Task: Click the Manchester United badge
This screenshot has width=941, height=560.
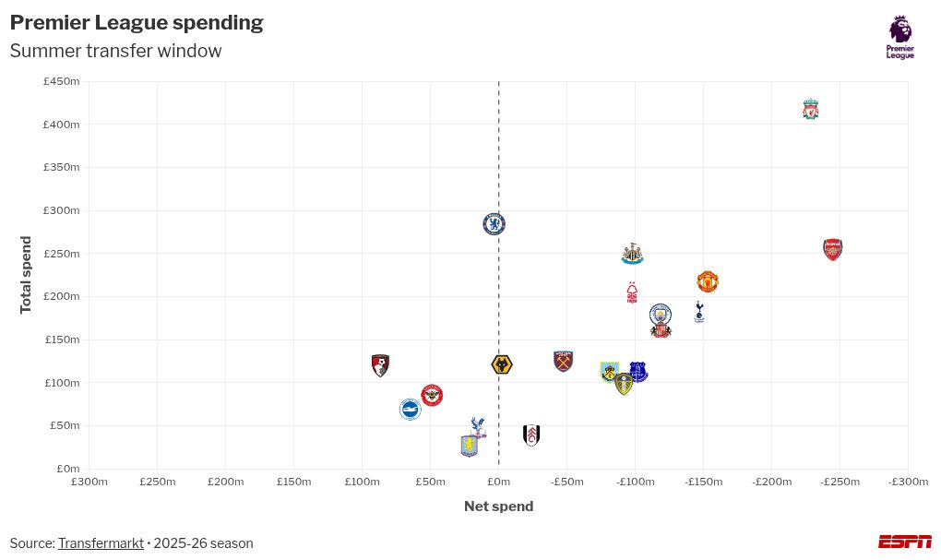Action: (708, 281)
